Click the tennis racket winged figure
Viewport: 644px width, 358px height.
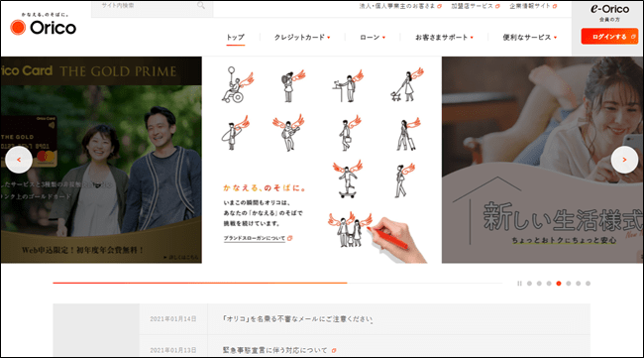(x=292, y=85)
